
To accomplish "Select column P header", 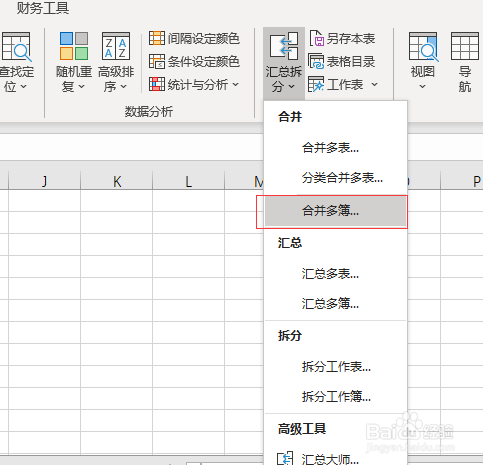I will (462, 181).
